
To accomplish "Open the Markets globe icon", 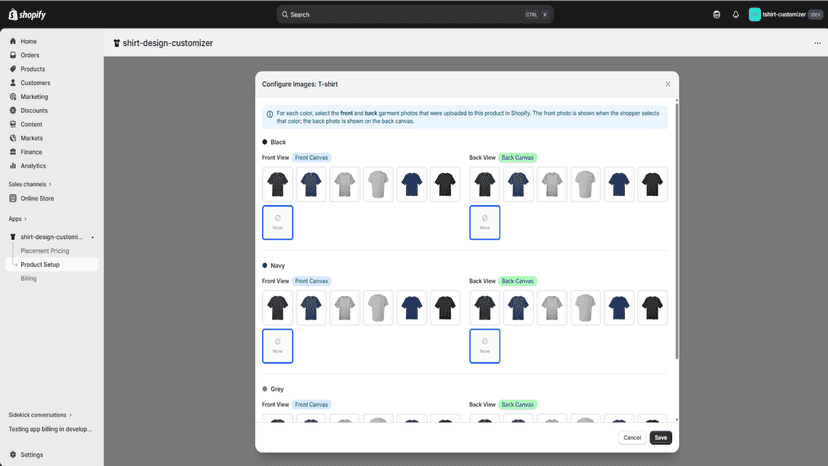I will point(13,138).
